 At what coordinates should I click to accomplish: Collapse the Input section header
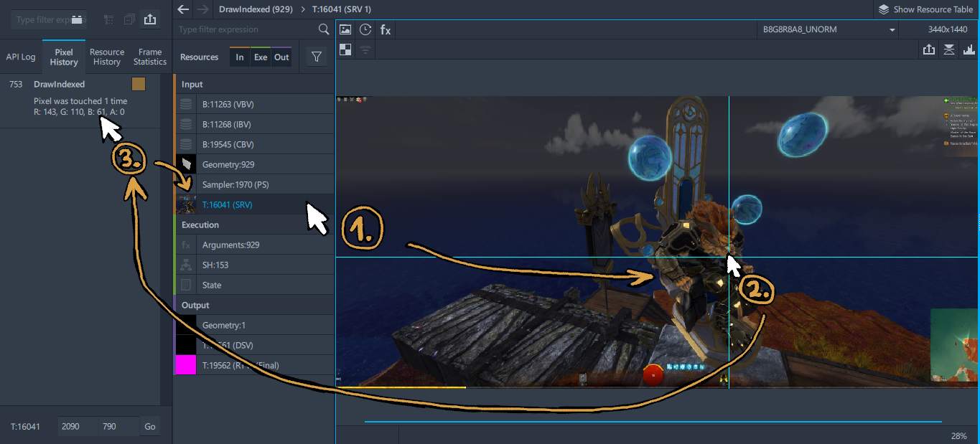[x=254, y=84]
